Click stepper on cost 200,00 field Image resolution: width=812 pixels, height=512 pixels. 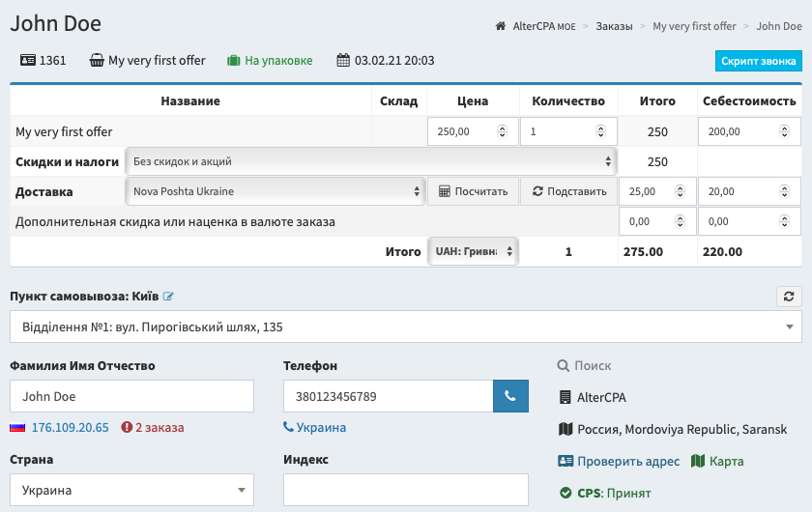(784, 131)
